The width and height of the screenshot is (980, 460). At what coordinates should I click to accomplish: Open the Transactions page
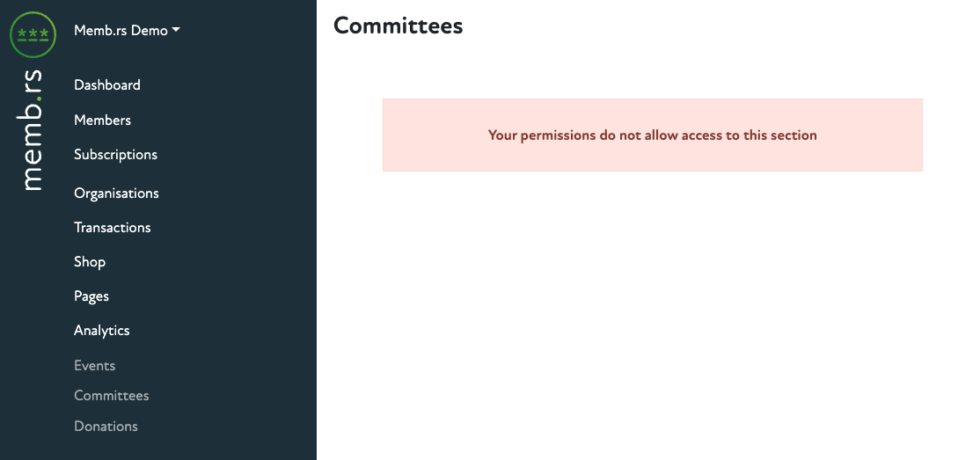pos(113,228)
